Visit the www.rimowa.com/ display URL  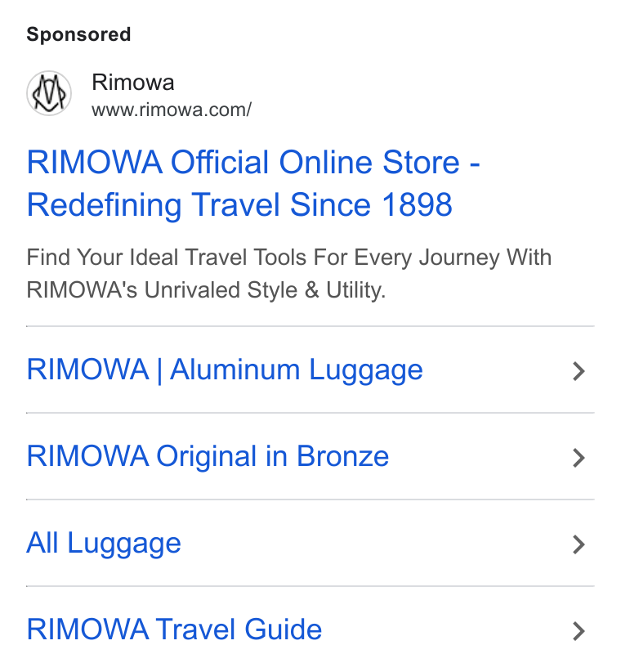pos(172,110)
